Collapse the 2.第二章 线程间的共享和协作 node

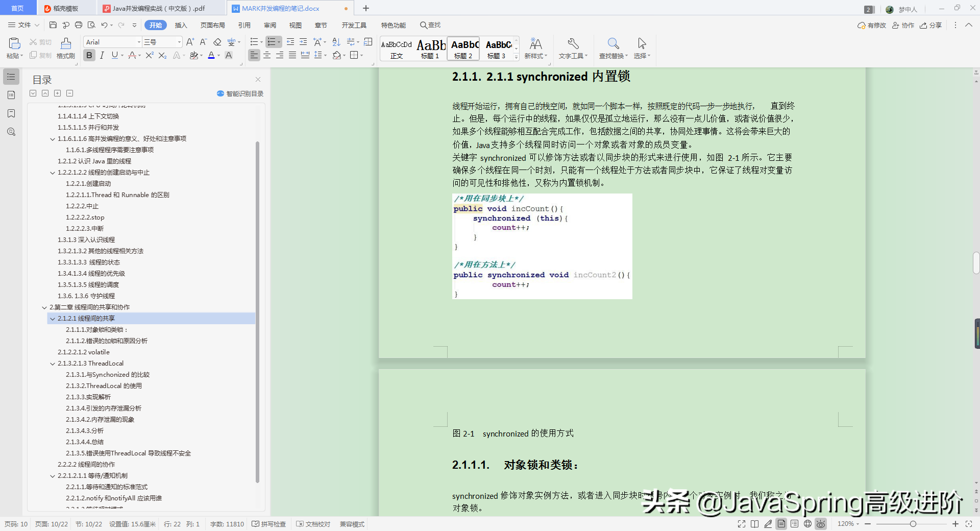coord(44,307)
